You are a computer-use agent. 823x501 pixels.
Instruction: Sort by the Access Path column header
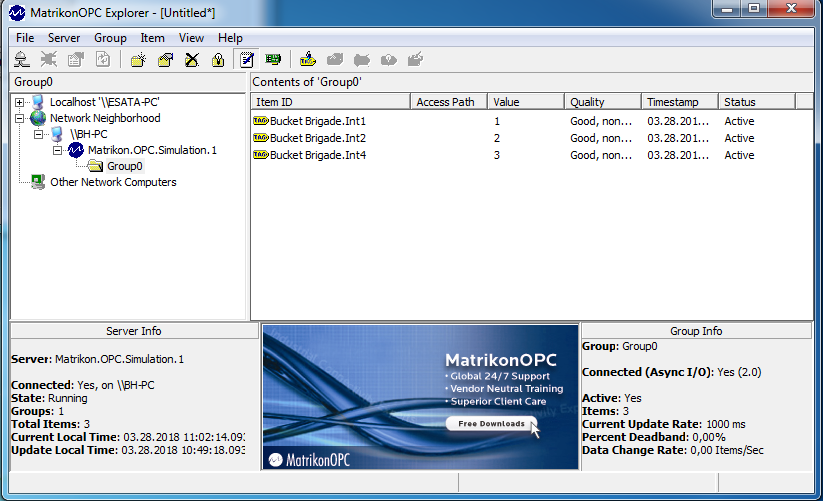(449, 102)
